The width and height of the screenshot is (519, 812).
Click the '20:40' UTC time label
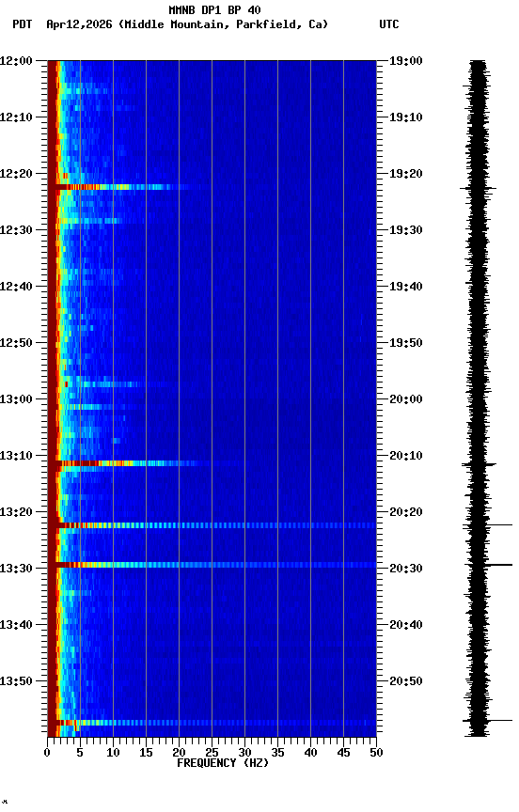click(406, 626)
